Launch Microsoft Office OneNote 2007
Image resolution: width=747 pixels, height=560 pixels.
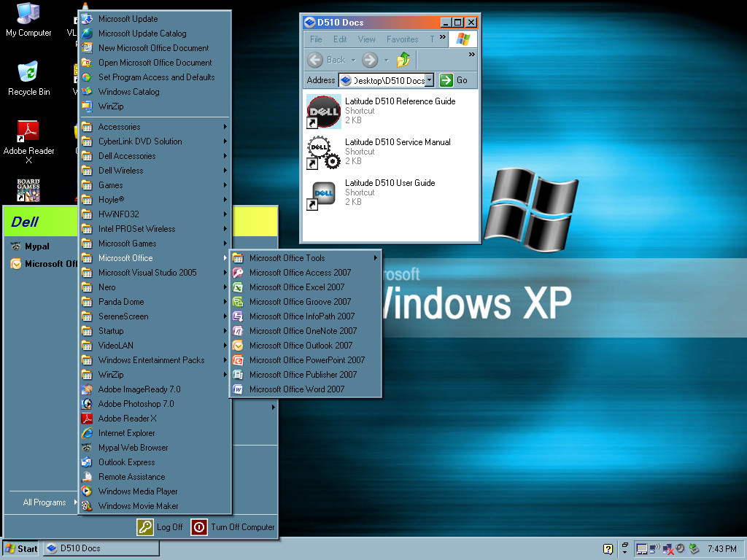coord(306,331)
